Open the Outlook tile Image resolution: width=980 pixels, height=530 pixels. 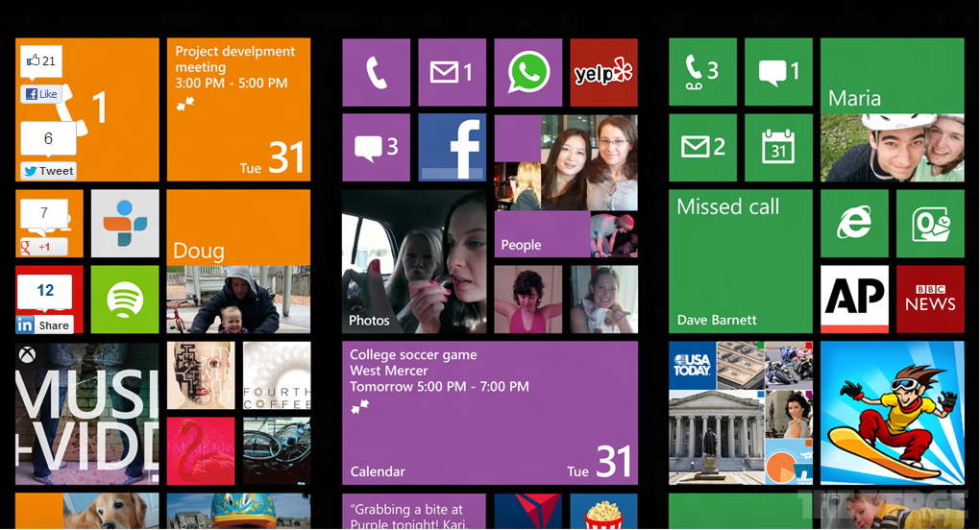coord(930,223)
